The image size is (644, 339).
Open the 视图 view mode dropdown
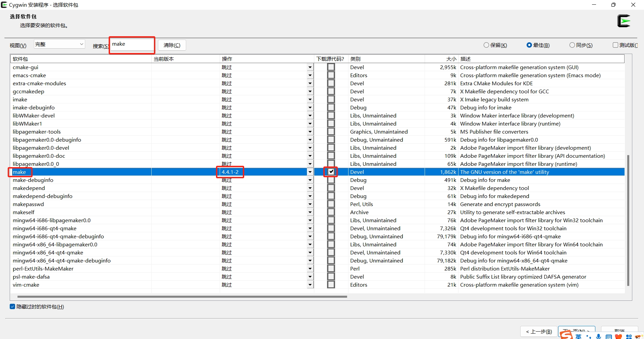[x=59, y=44]
